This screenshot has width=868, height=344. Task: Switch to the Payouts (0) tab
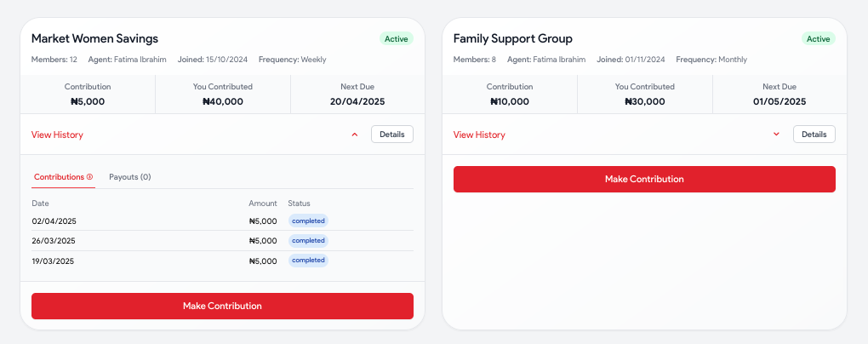point(130,177)
